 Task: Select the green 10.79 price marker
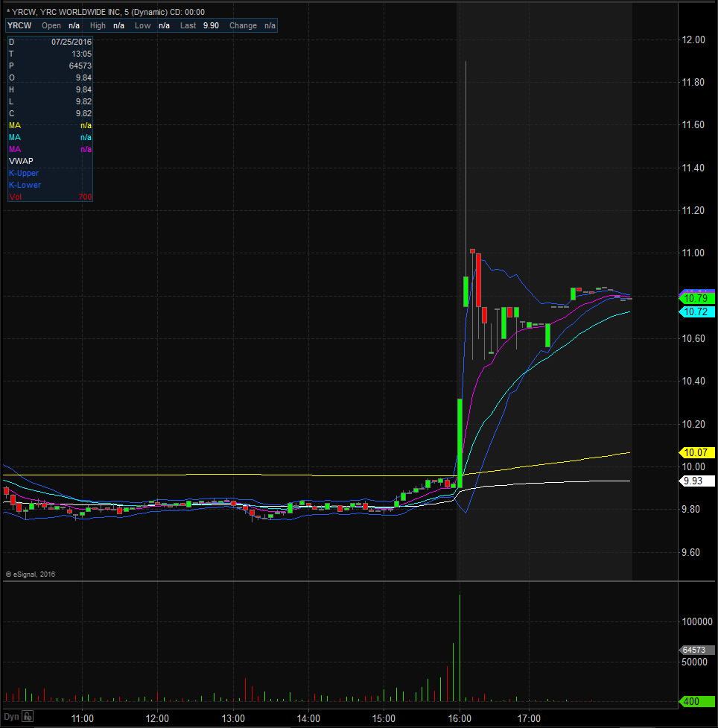694,299
